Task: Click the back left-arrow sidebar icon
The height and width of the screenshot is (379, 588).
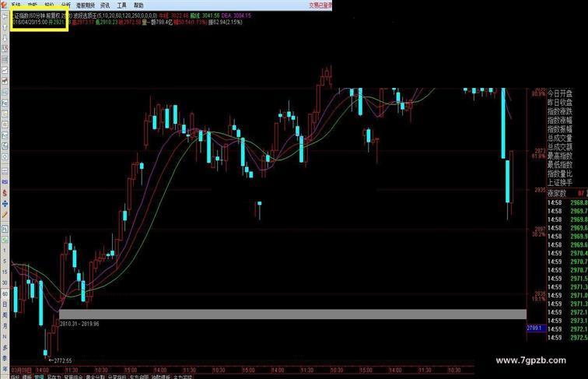Action: [5, 16]
